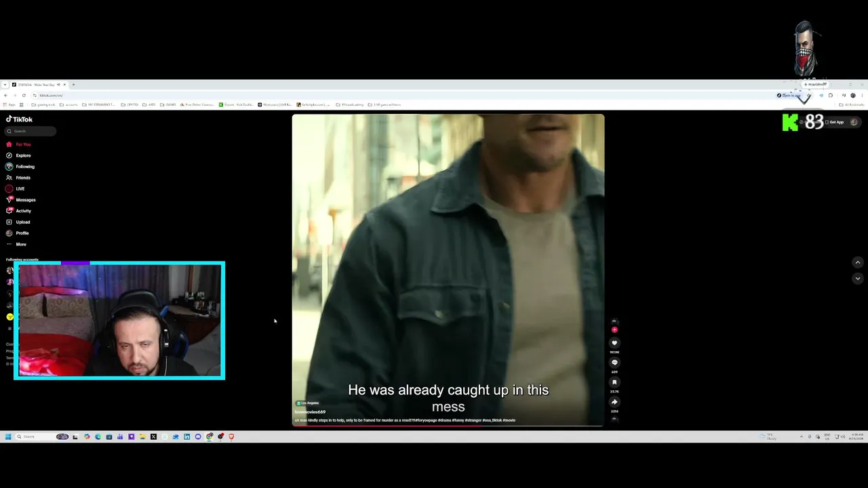868x488 pixels.
Task: Open the Brave browser taskbar icon
Action: [231, 436]
